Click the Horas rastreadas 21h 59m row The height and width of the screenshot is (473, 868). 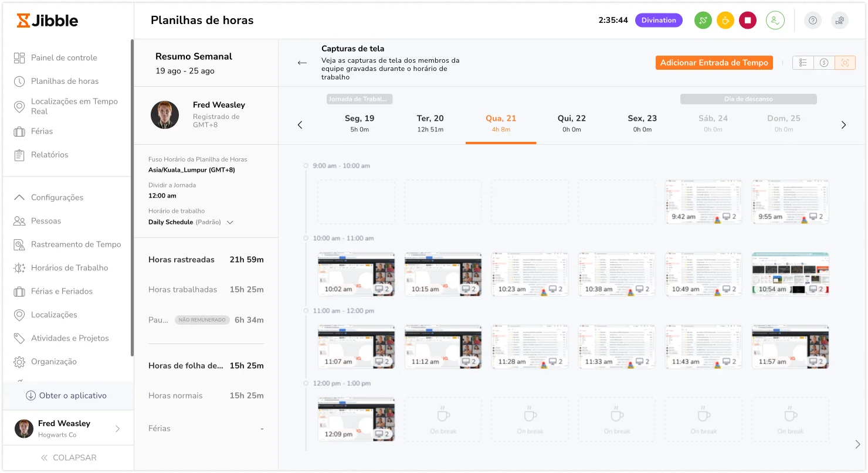pyautogui.click(x=206, y=260)
